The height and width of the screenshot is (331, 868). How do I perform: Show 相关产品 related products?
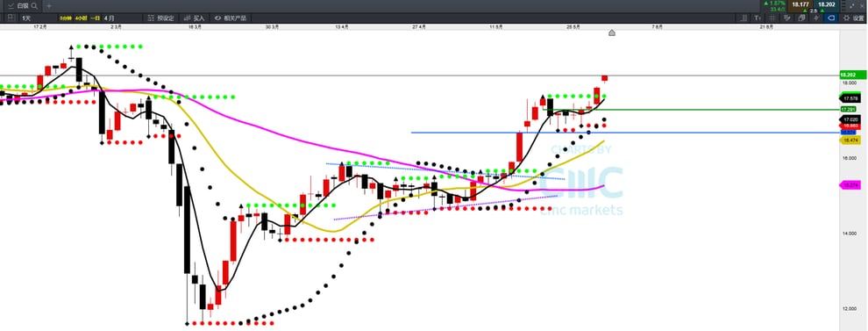tap(231, 18)
